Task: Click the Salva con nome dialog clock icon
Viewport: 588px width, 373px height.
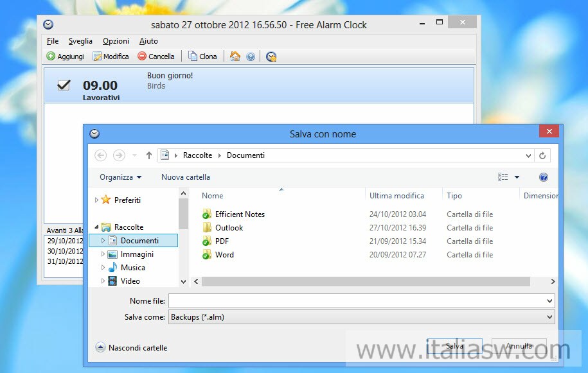Action: [x=94, y=134]
